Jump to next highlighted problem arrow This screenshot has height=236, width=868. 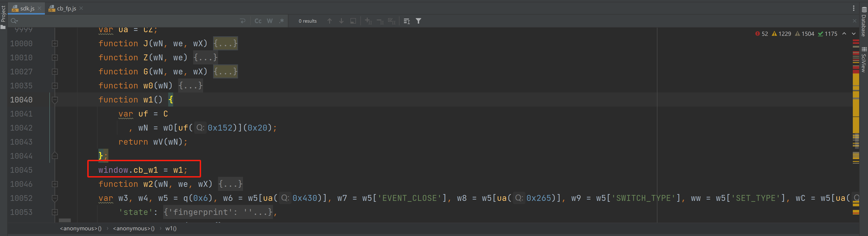853,34
